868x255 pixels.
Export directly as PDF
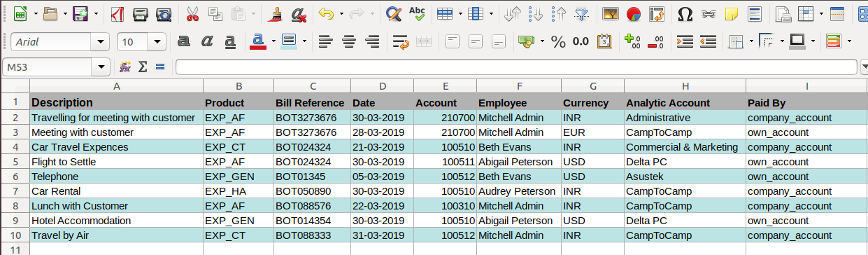(117, 13)
